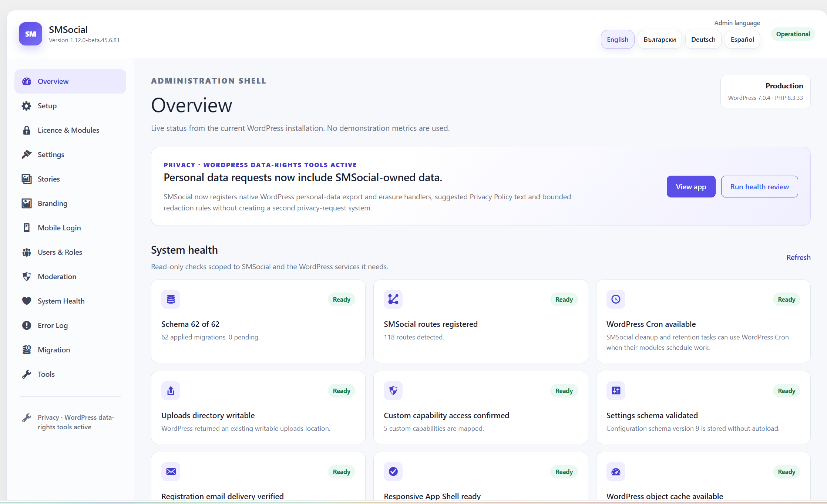Screen dimensions: 827x504
Task: Click the shield icon on Custom capability card
Action: [x=393, y=390]
